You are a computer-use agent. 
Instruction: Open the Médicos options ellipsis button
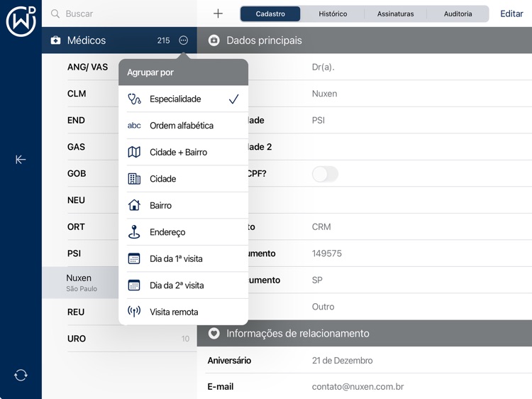coord(183,40)
